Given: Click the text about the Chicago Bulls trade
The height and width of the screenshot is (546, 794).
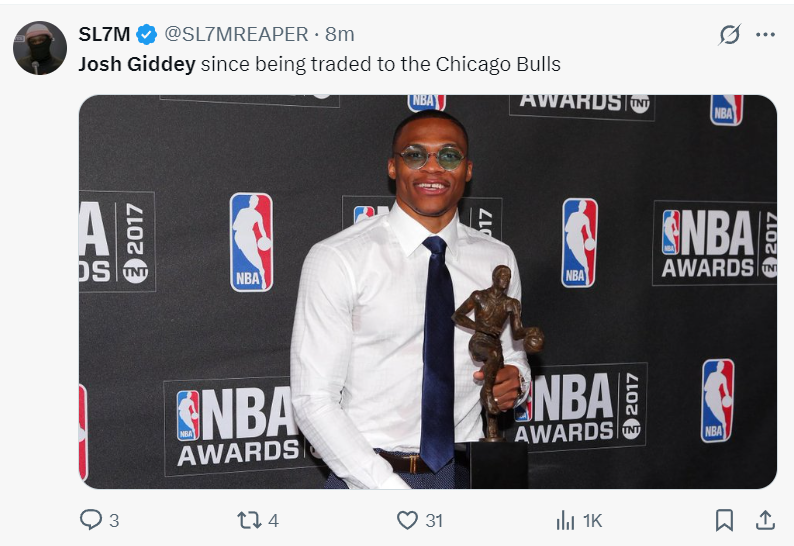Looking at the screenshot, I should coord(380,64).
